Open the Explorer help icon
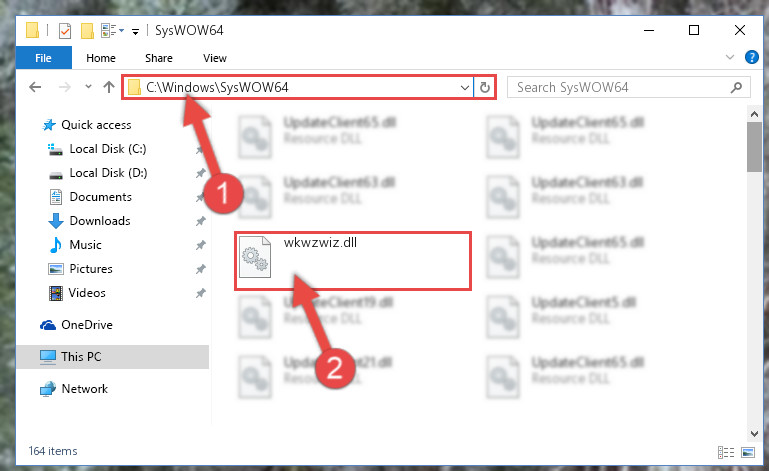Image resolution: width=769 pixels, height=471 pixels. tap(751, 57)
